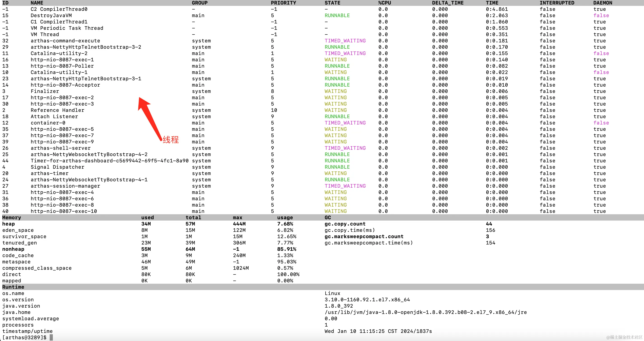The width and height of the screenshot is (644, 341).
Task: Click the eden_space row label
Action: (x=18, y=230)
